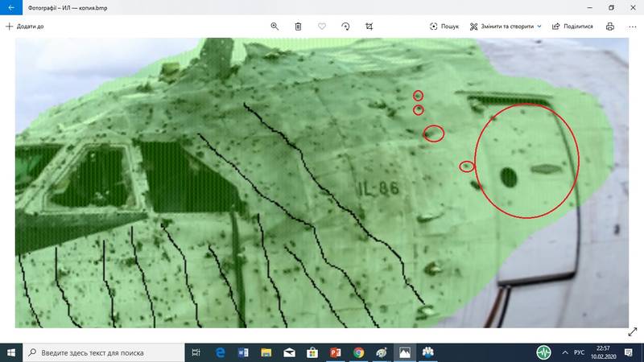Open Microsoft Store from taskbar

point(312,352)
